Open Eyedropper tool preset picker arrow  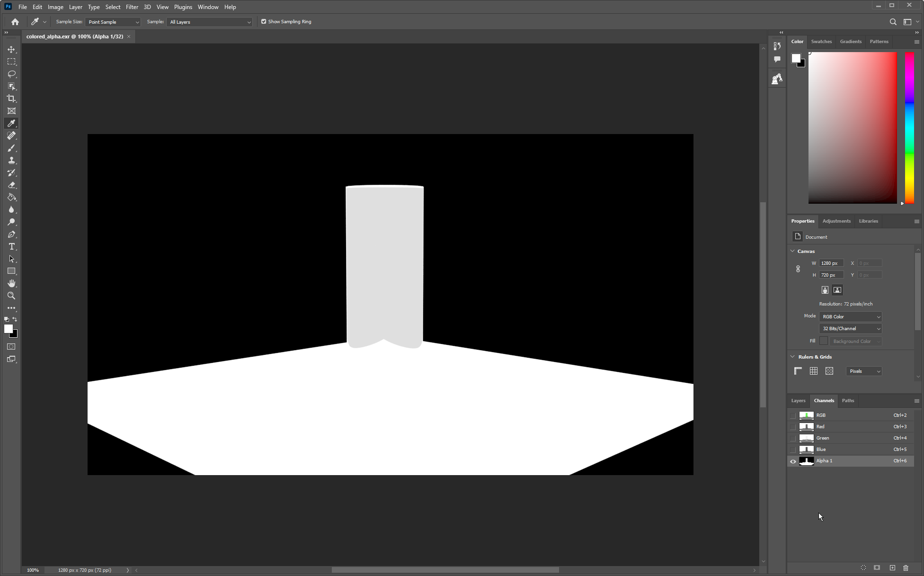click(x=44, y=22)
